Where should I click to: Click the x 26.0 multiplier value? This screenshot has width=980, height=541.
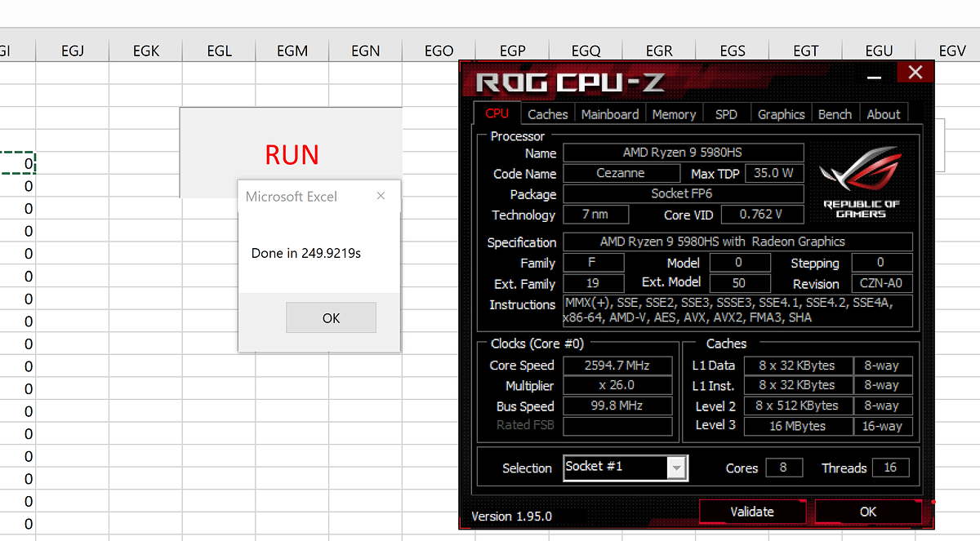tap(616, 385)
